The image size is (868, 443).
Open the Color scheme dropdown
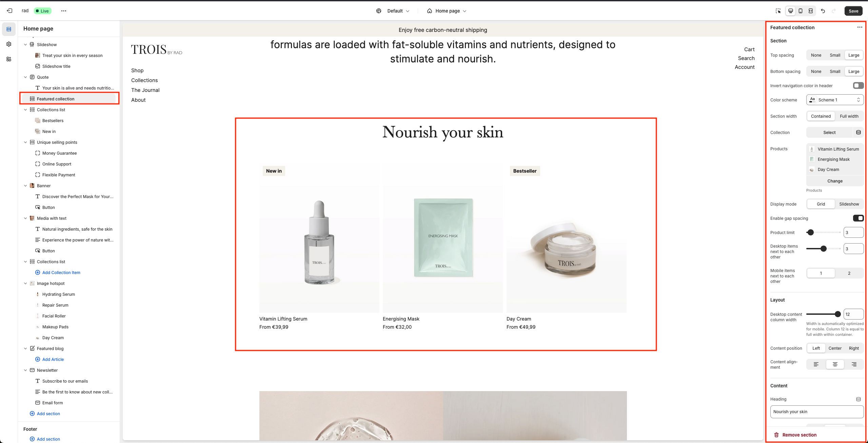click(x=835, y=100)
